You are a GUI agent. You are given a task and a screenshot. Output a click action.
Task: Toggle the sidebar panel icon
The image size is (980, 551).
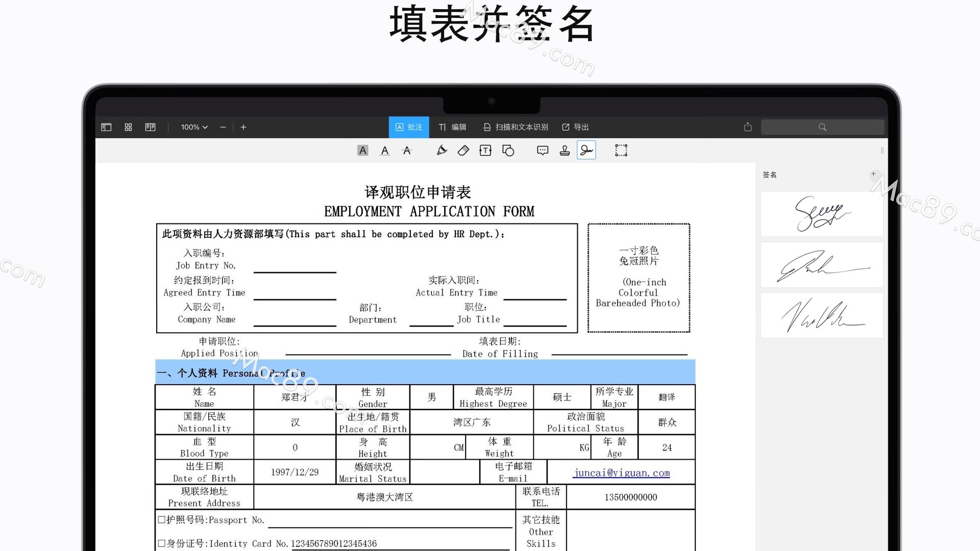[106, 127]
